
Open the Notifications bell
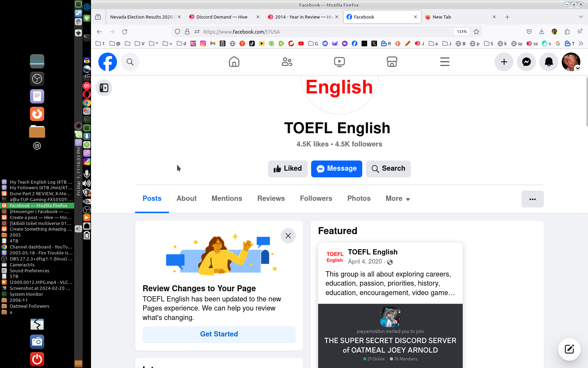(549, 62)
